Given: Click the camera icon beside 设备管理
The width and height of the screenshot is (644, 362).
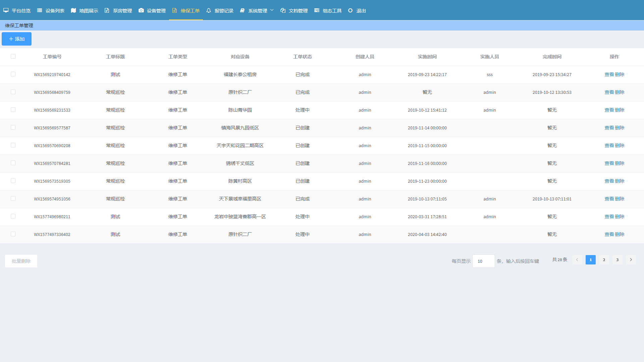Looking at the screenshot, I should [x=141, y=10].
